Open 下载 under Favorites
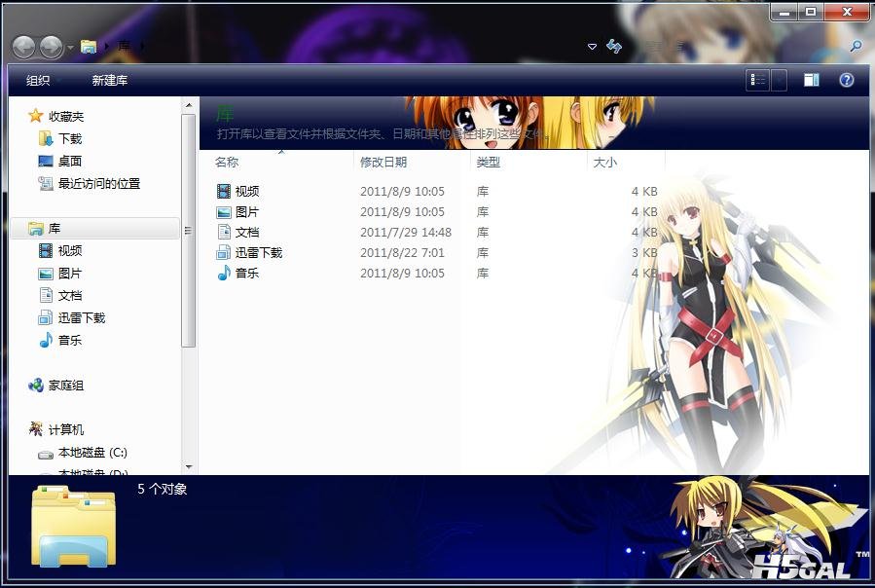 pyautogui.click(x=70, y=138)
